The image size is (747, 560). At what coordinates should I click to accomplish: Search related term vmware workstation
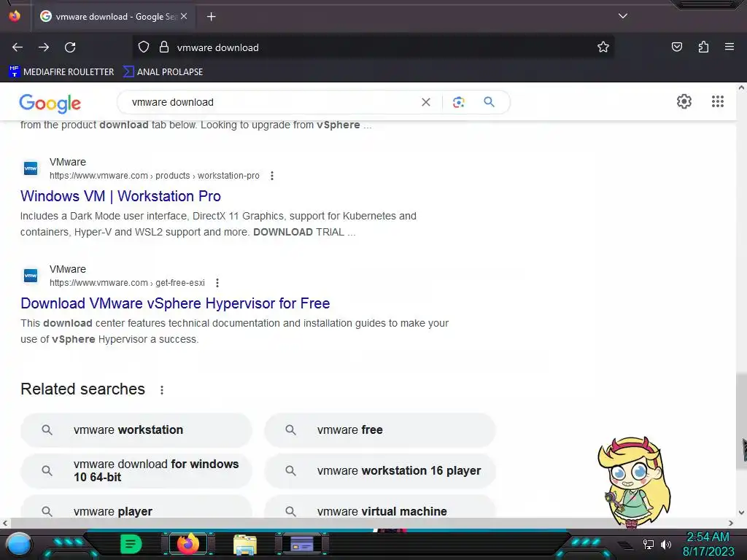[x=136, y=430]
